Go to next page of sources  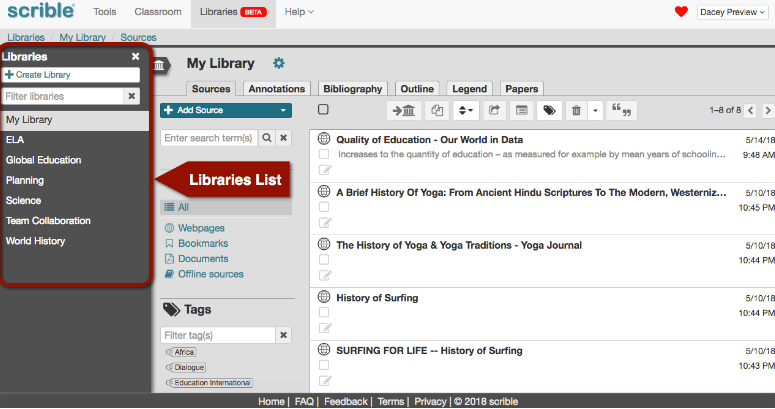point(768,110)
